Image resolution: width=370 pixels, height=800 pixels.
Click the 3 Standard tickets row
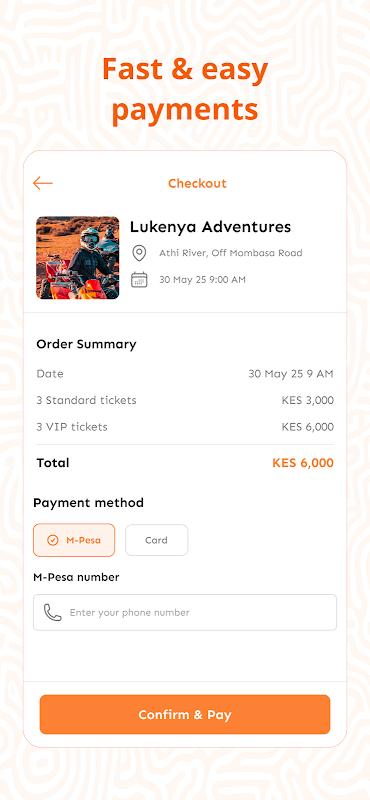point(185,400)
